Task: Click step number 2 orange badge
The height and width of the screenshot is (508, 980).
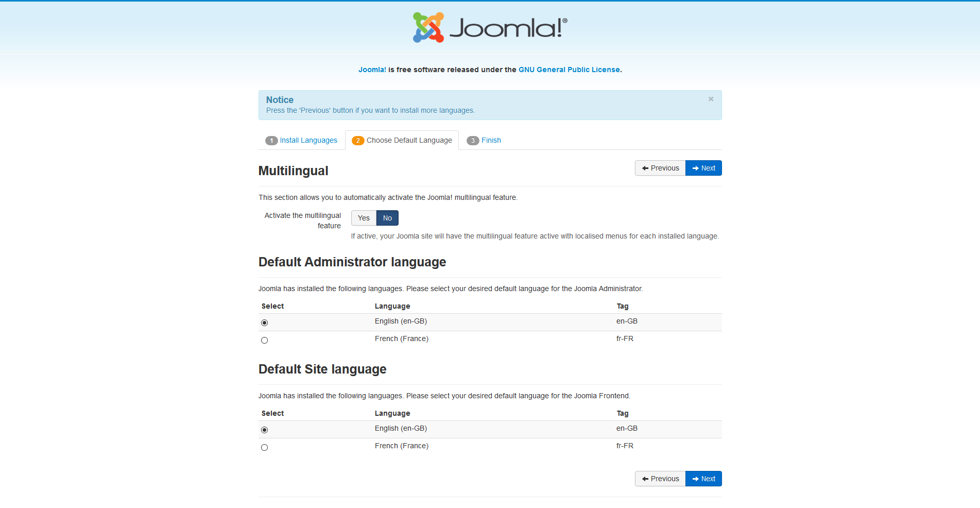Action: 358,141
